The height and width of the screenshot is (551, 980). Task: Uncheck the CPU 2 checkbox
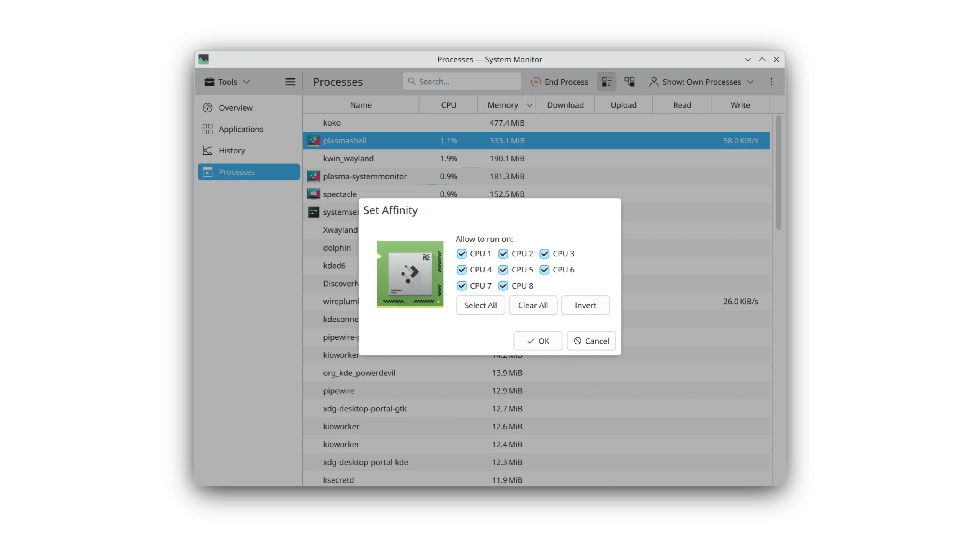tap(503, 254)
